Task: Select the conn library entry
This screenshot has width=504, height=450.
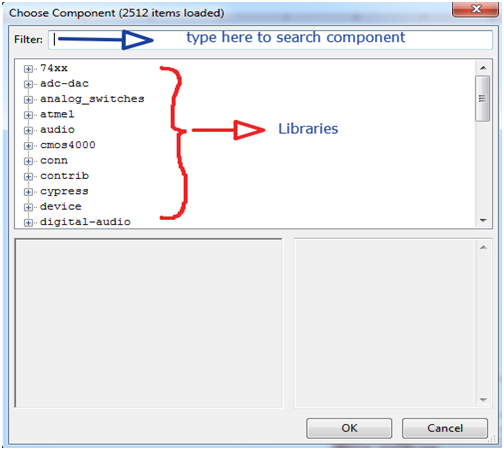Action: click(54, 161)
